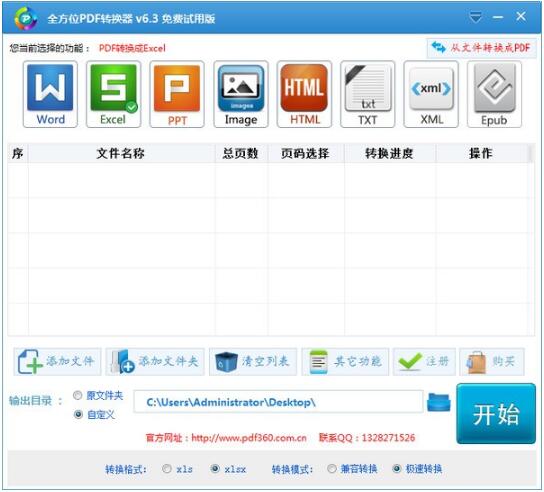Pick the Image conversion icon
The image size is (544, 492).
(241, 94)
